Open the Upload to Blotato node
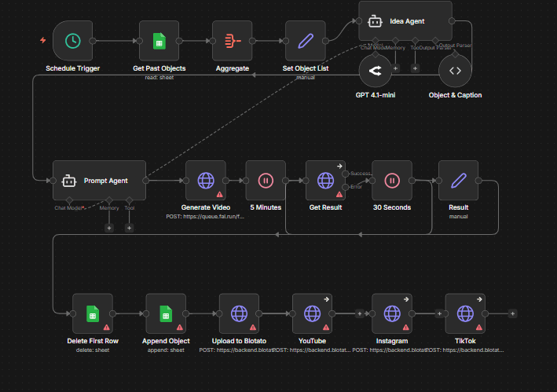557x392 pixels. [239, 313]
